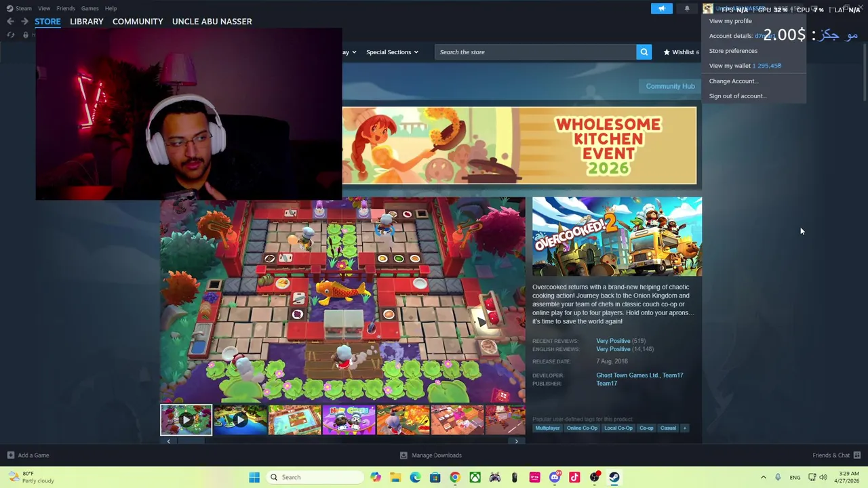Screen dimensions: 868x488
Task: Show hidden system tray icons
Action: click(763, 477)
